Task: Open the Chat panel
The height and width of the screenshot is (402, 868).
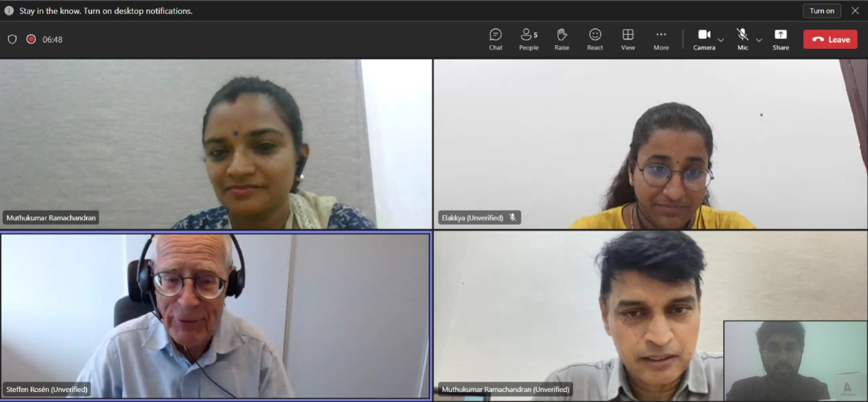Action: click(495, 39)
